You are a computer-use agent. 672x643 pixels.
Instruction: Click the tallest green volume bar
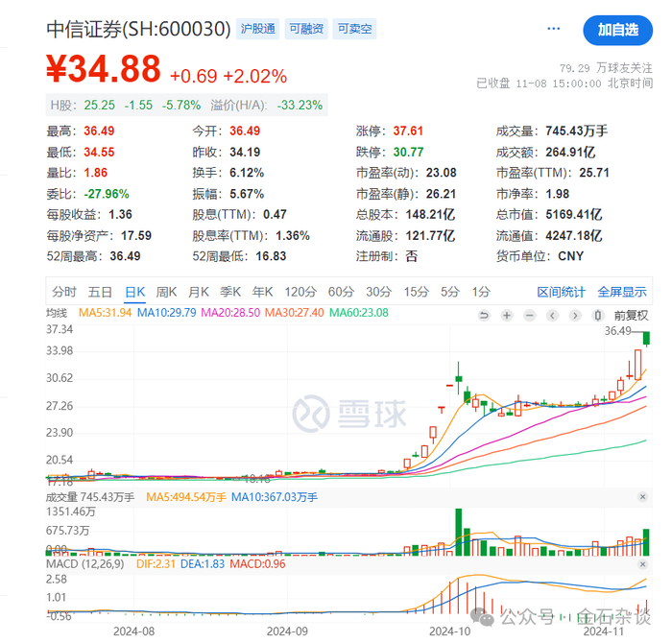459,532
